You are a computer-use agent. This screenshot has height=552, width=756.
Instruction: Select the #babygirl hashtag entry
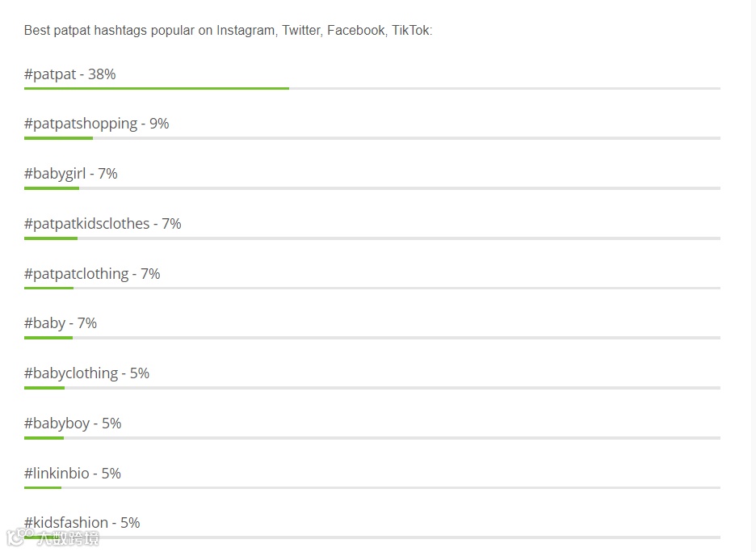coord(70,174)
